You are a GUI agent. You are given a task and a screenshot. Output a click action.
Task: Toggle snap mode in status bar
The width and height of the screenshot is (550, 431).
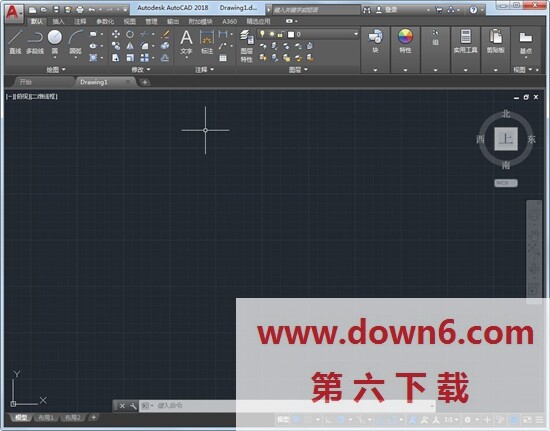pyautogui.click(x=308, y=419)
